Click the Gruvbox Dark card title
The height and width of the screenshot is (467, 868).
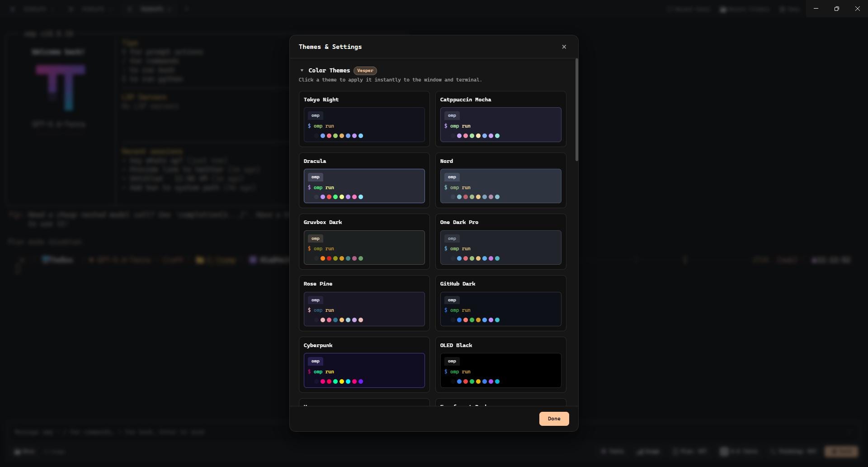click(322, 222)
